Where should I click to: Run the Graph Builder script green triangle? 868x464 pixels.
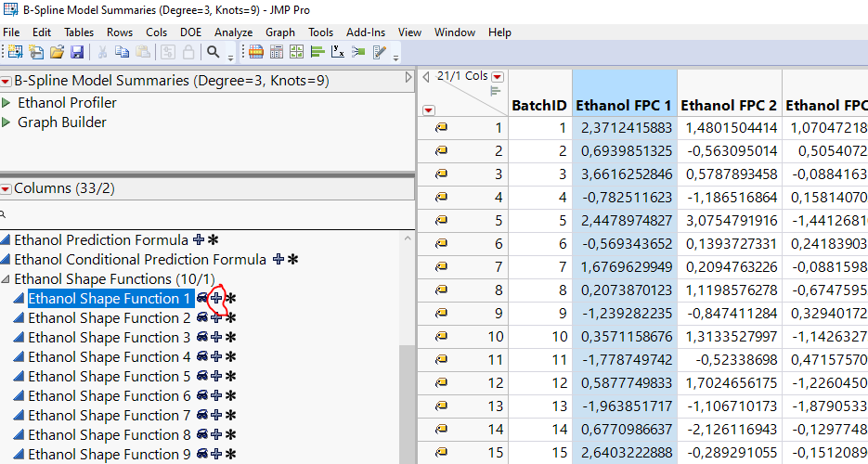pyautogui.click(x=6, y=122)
